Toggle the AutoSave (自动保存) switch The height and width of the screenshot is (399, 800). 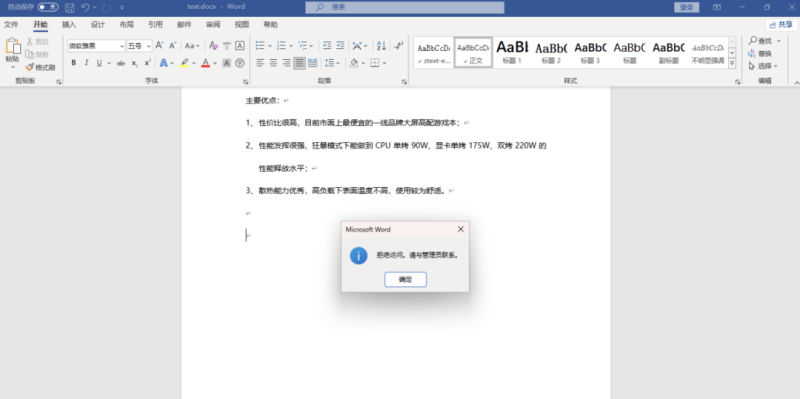48,7
